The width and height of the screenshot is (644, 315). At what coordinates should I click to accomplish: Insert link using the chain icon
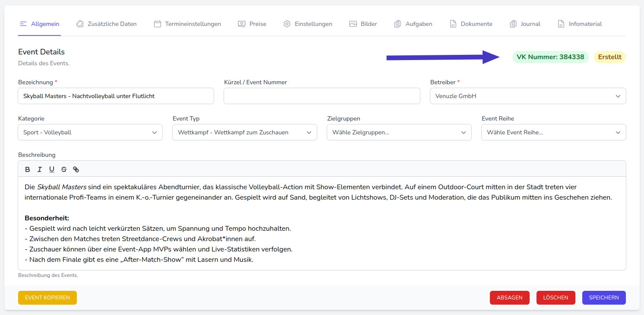(76, 169)
